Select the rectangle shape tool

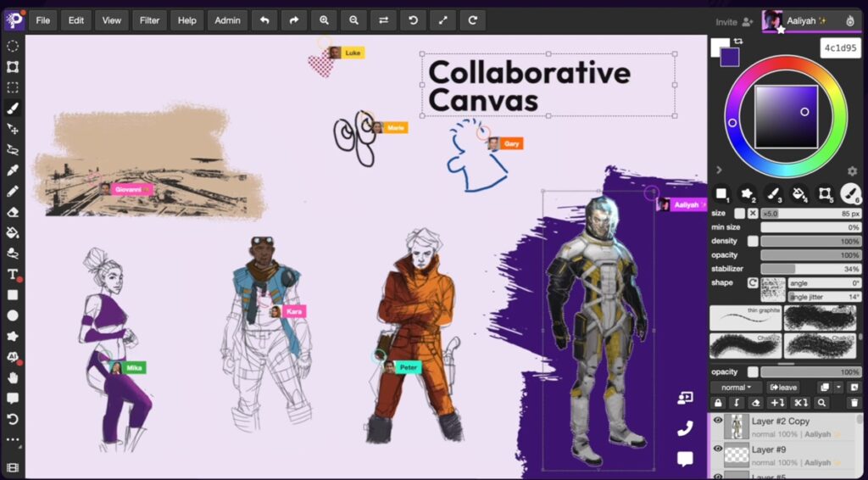[x=12, y=295]
